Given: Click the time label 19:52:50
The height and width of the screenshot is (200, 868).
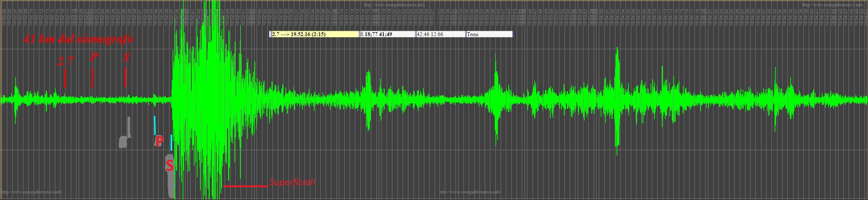Looking at the screenshot, I should (x=238, y=17).
